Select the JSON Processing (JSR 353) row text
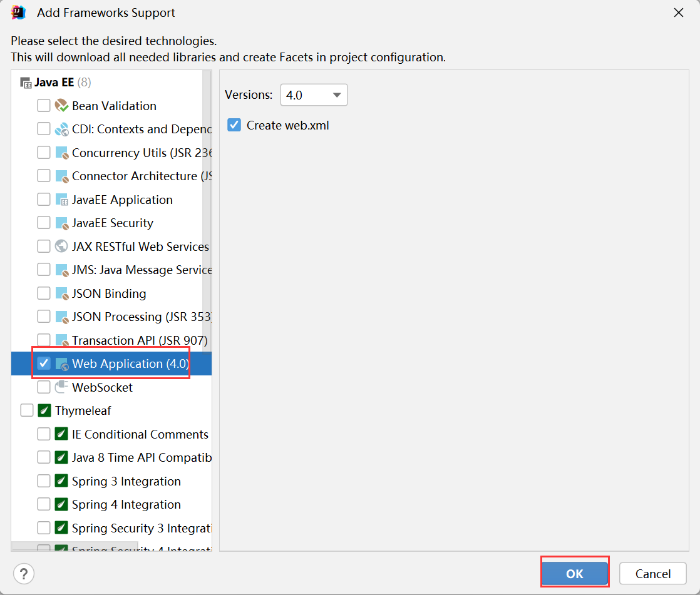The height and width of the screenshot is (595, 700). click(x=142, y=317)
